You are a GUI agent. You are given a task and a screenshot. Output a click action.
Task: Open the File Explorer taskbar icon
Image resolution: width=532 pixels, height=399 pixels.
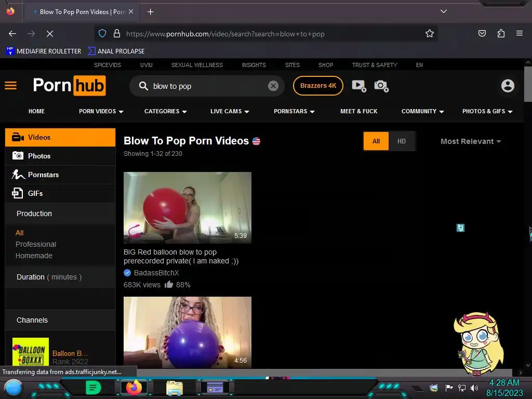click(175, 388)
